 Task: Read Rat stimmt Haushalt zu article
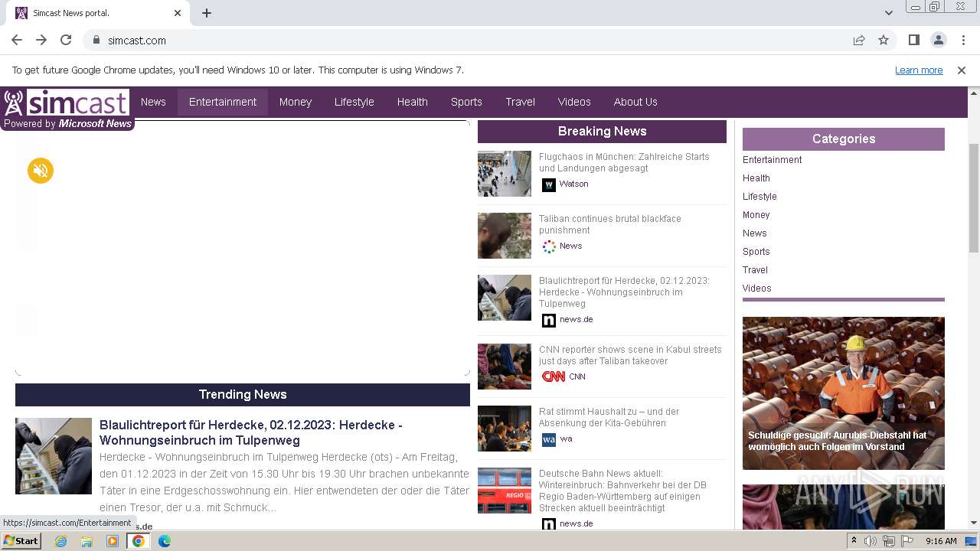609,417
